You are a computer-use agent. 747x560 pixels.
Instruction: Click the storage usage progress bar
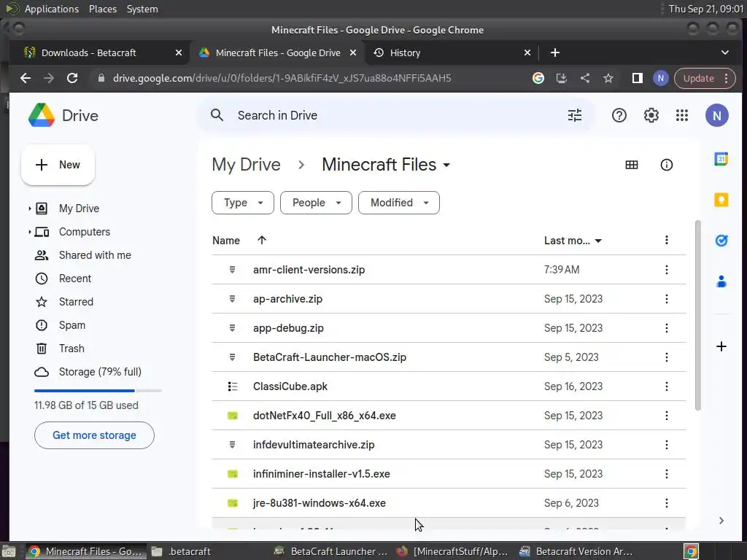click(98, 391)
